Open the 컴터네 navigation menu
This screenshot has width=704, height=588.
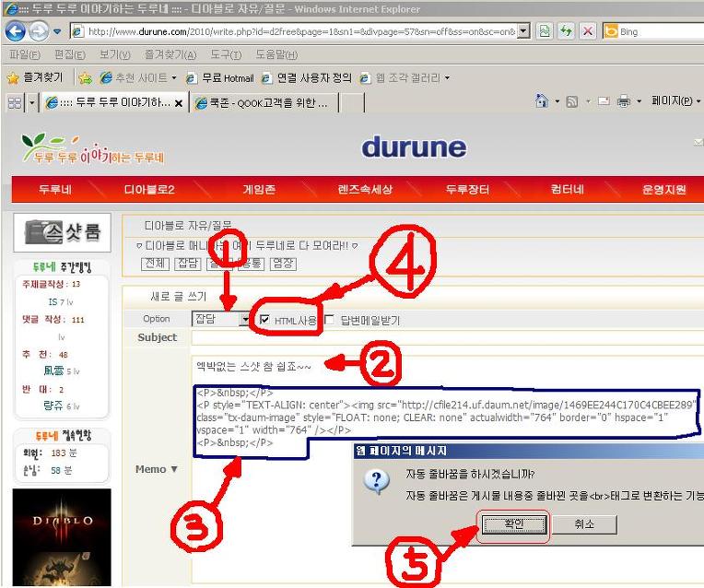click(x=568, y=189)
